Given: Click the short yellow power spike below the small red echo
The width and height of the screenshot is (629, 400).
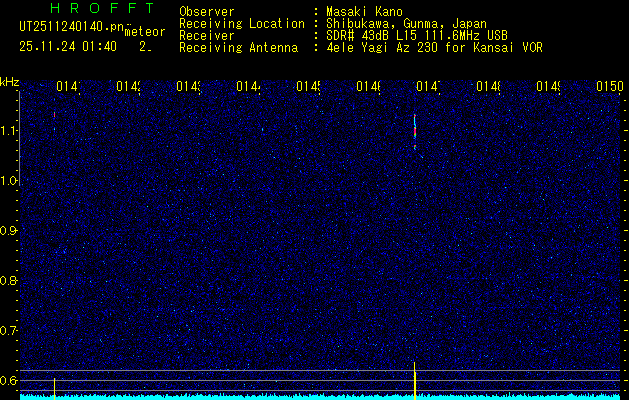Looking at the screenshot, I should tap(54, 389).
